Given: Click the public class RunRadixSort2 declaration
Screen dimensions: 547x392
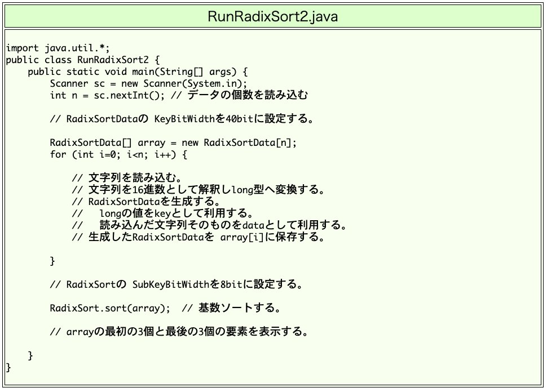Looking at the screenshot, I should pyautogui.click(x=83, y=60).
